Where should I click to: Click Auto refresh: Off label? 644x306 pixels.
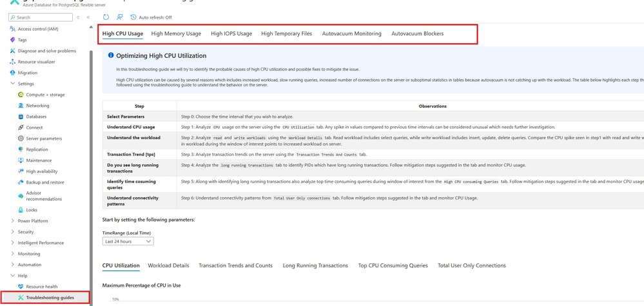click(x=155, y=17)
